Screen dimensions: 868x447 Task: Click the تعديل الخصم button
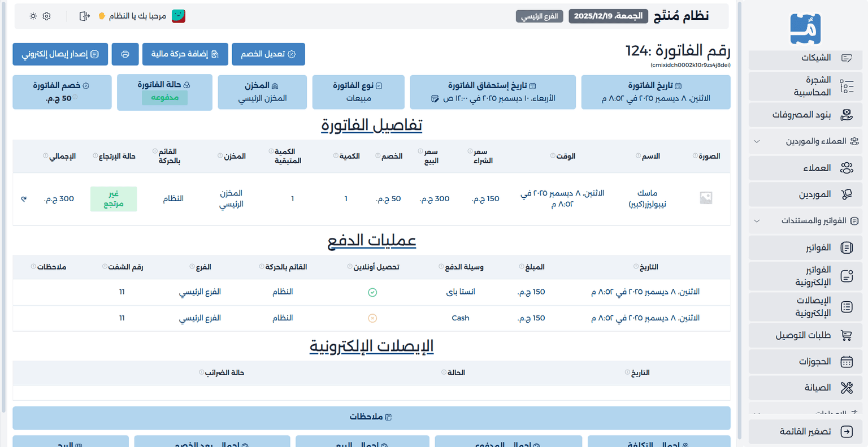pos(268,54)
